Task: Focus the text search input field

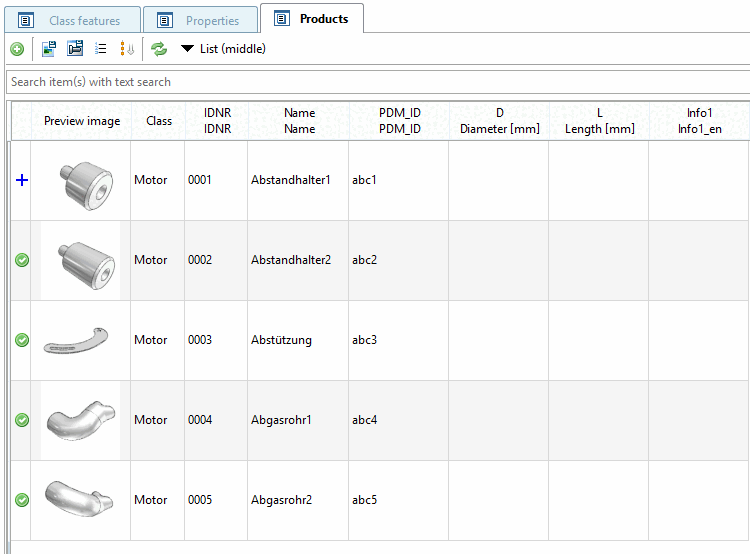Action: 378,82
